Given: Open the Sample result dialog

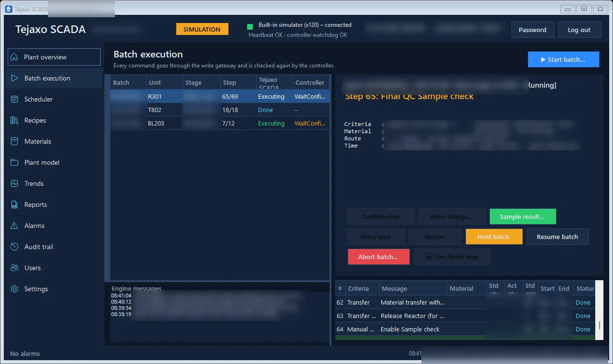Looking at the screenshot, I should [522, 216].
